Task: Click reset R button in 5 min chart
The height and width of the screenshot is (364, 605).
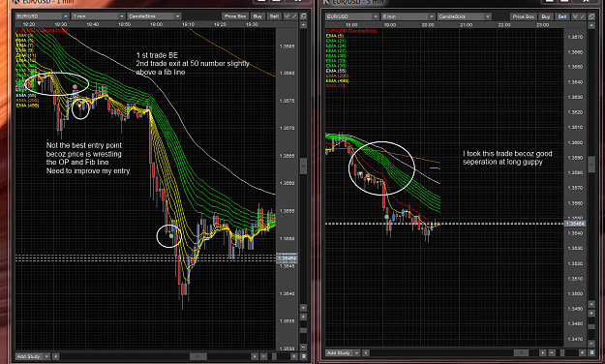Action: 591,352
